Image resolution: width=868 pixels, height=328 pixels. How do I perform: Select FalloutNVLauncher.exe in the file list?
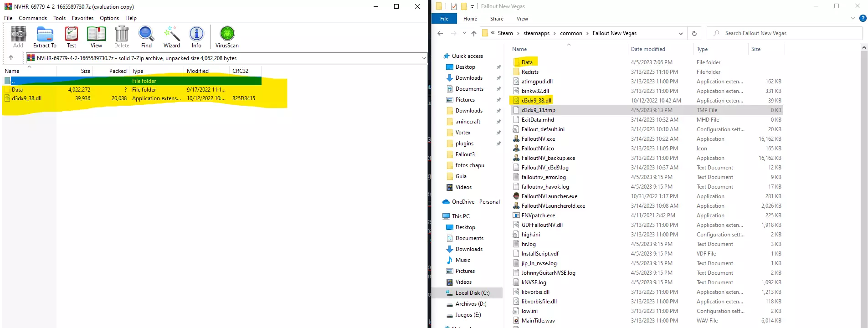[549, 196]
